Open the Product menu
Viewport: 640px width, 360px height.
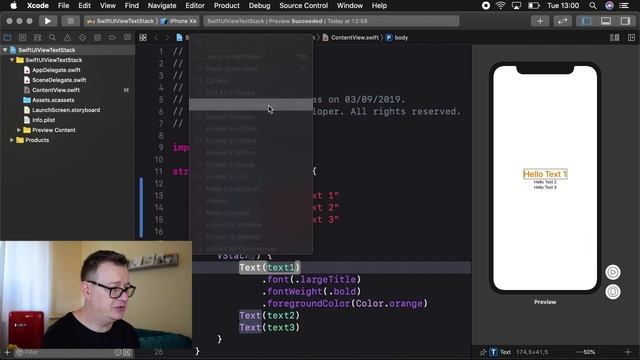click(x=227, y=6)
